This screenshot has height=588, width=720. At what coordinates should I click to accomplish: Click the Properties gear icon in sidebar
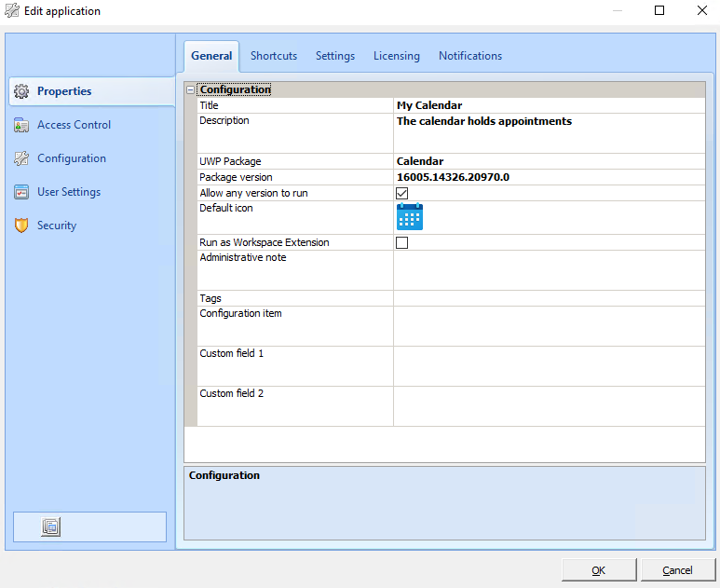point(21,91)
